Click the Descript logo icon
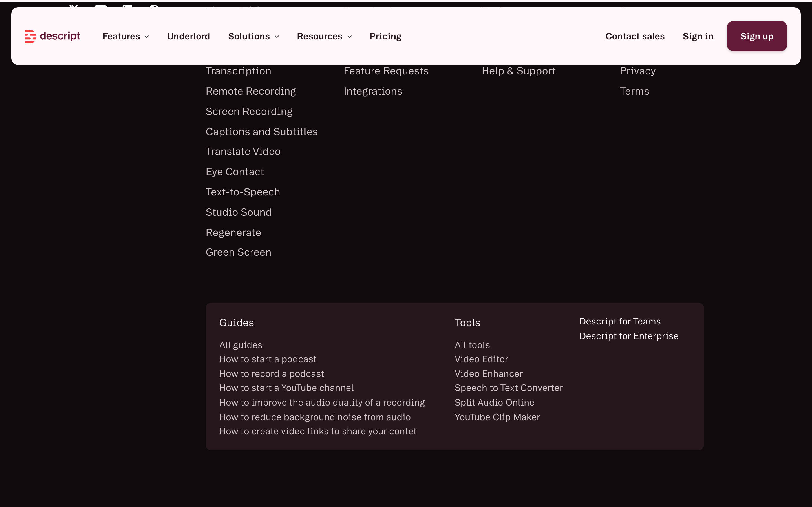The height and width of the screenshot is (507, 812). tap(30, 36)
